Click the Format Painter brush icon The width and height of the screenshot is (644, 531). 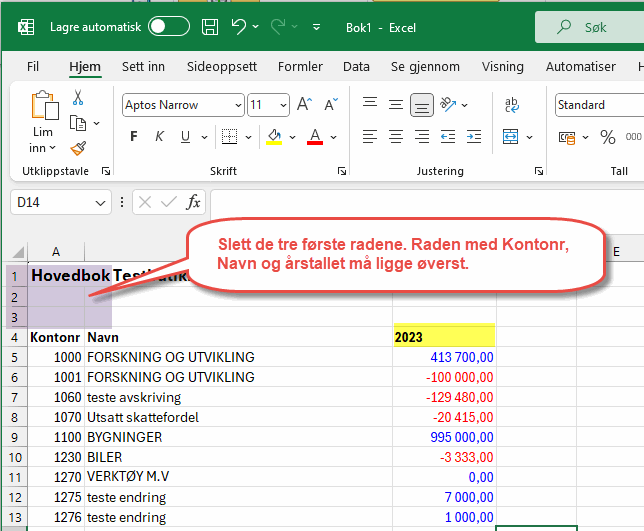coord(78,148)
